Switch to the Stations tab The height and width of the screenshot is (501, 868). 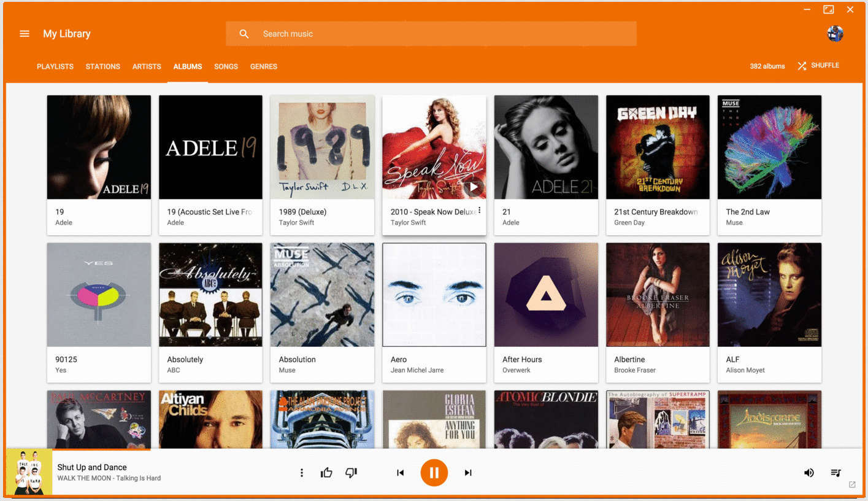103,66
